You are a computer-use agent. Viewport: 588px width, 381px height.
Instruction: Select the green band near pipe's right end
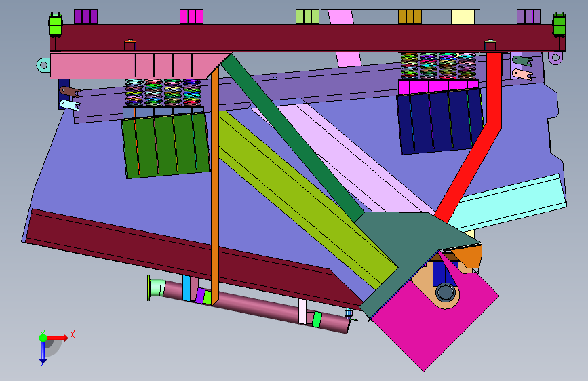(317, 319)
